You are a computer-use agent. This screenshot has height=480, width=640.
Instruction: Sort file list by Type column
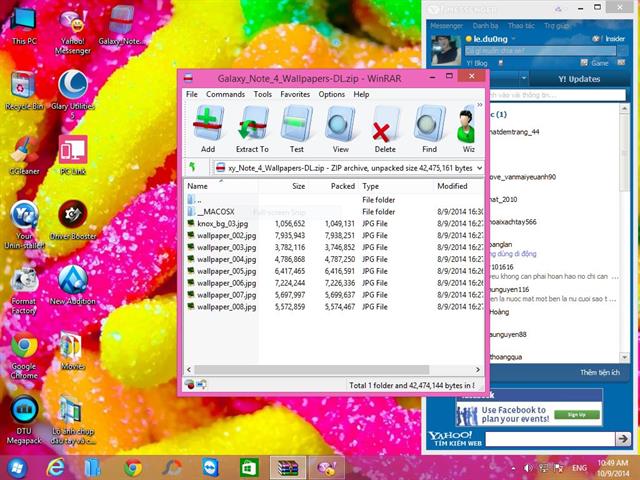(396, 186)
